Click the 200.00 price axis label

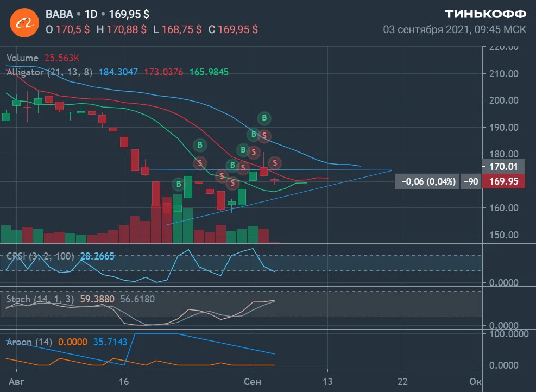point(504,100)
